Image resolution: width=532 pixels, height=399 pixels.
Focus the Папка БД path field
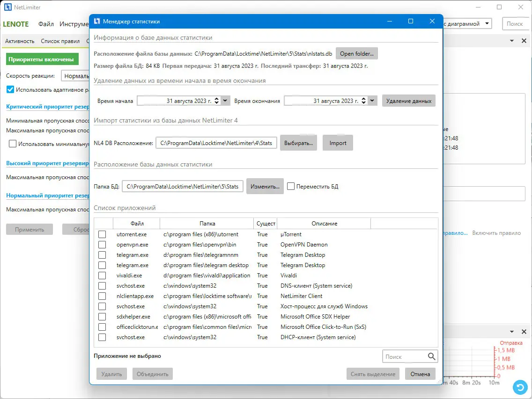(x=183, y=187)
